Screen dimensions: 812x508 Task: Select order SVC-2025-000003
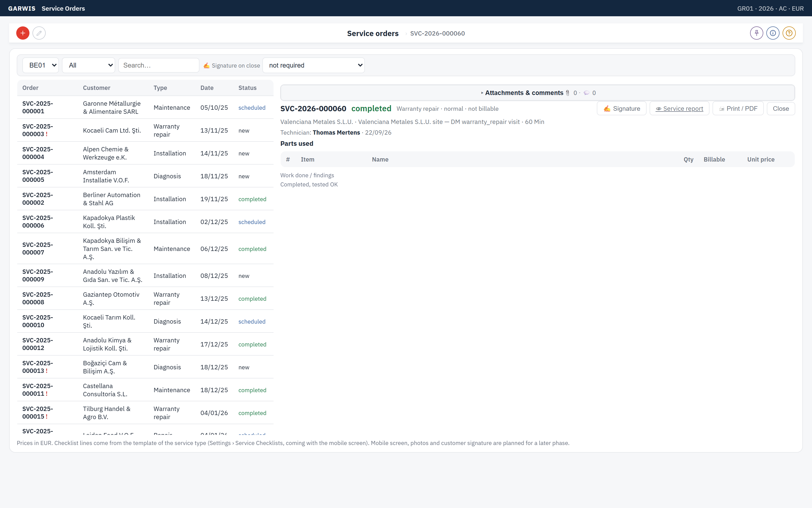pyautogui.click(x=145, y=130)
